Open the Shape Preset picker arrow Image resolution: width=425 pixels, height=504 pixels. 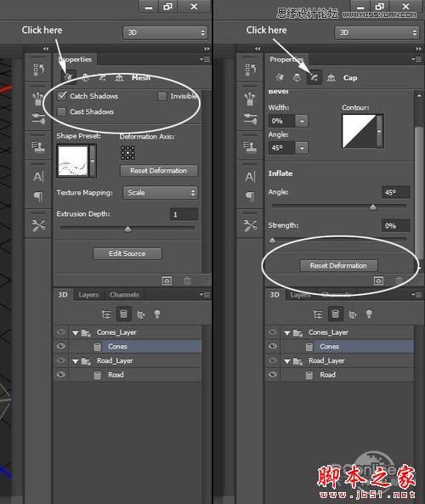[x=93, y=161]
